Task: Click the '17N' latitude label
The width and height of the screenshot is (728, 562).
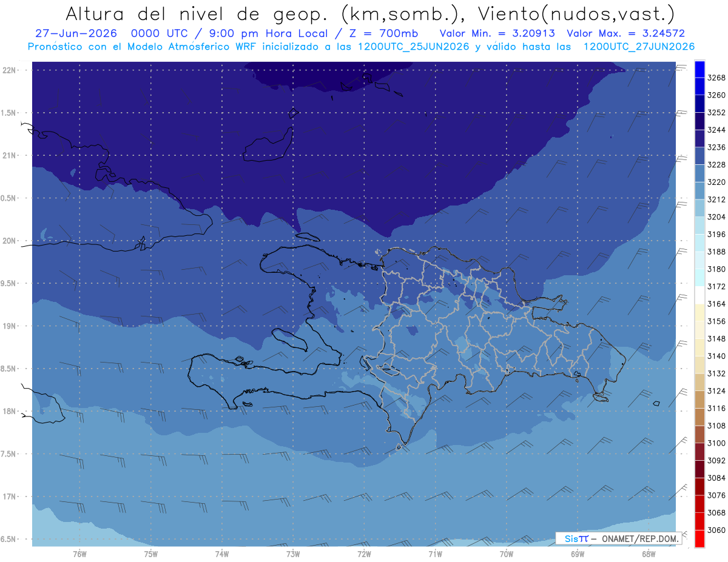Action: [x=9, y=497]
